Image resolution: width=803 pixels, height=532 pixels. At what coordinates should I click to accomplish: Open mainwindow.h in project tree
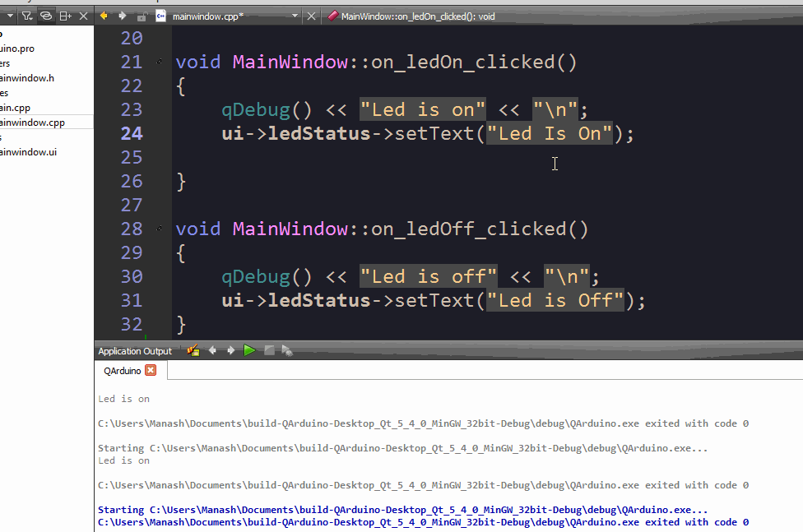(27, 78)
